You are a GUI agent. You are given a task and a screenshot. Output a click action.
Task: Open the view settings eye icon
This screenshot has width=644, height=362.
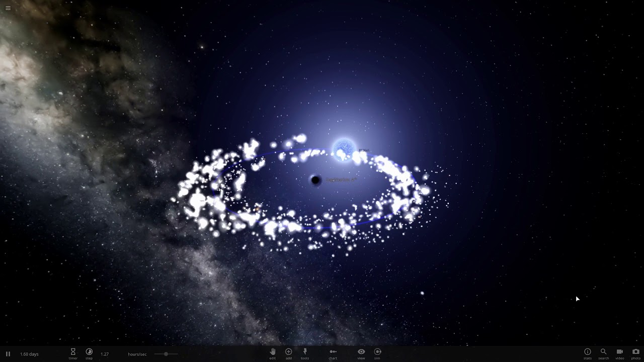361,354
